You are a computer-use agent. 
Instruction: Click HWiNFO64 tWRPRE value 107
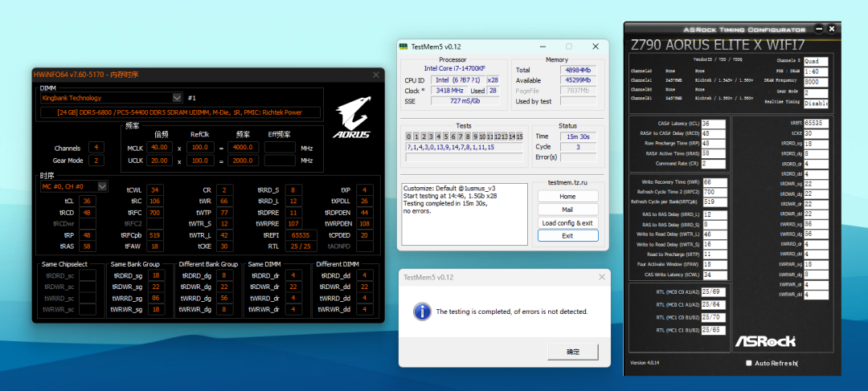pyautogui.click(x=293, y=223)
